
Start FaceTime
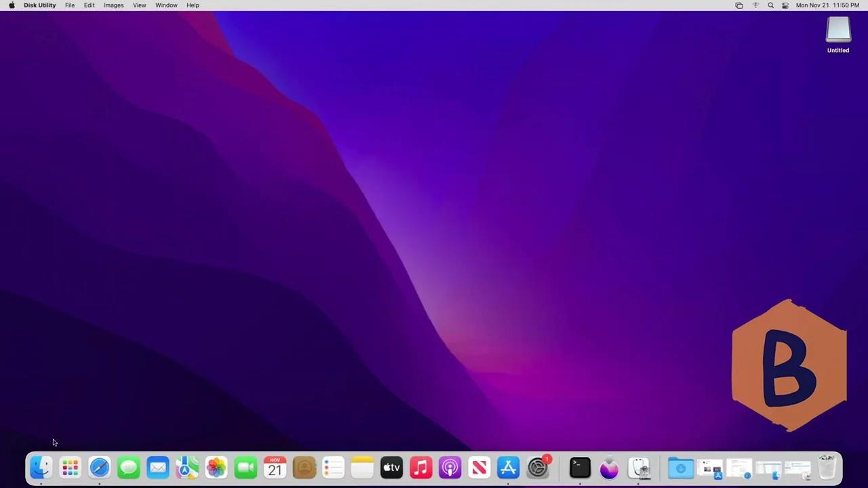tap(245, 467)
